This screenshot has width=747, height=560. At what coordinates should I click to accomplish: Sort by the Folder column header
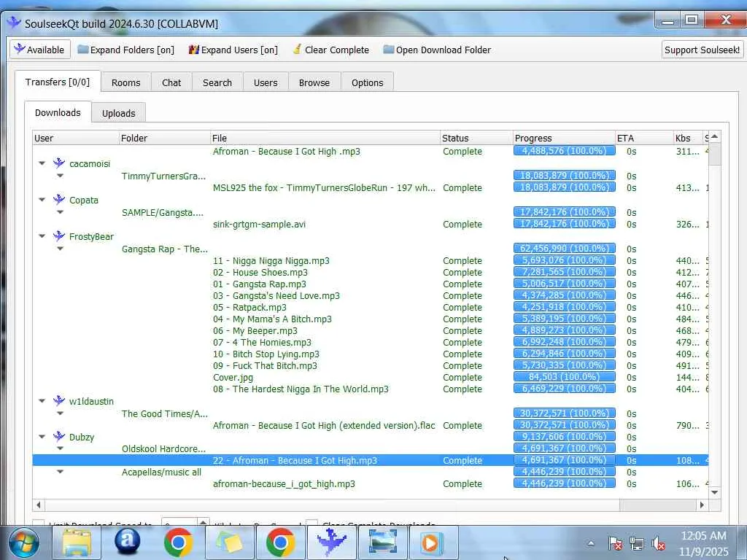164,138
